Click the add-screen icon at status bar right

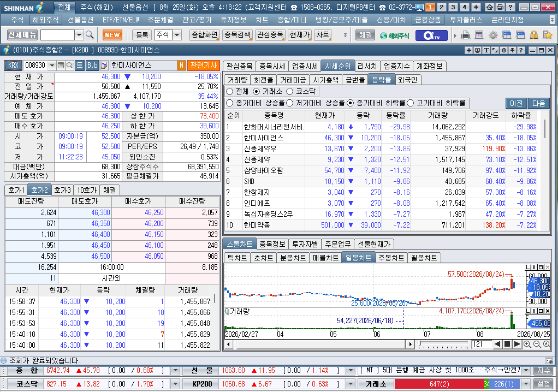(x=549, y=360)
